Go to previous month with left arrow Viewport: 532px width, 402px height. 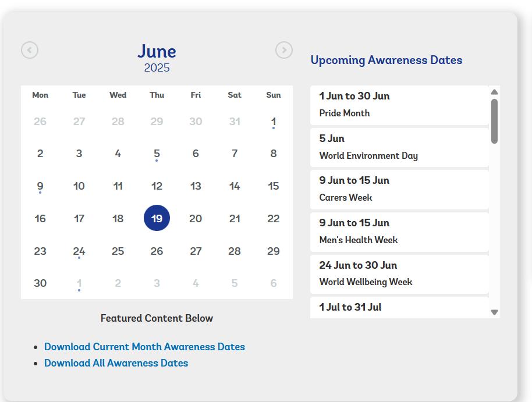[x=30, y=50]
